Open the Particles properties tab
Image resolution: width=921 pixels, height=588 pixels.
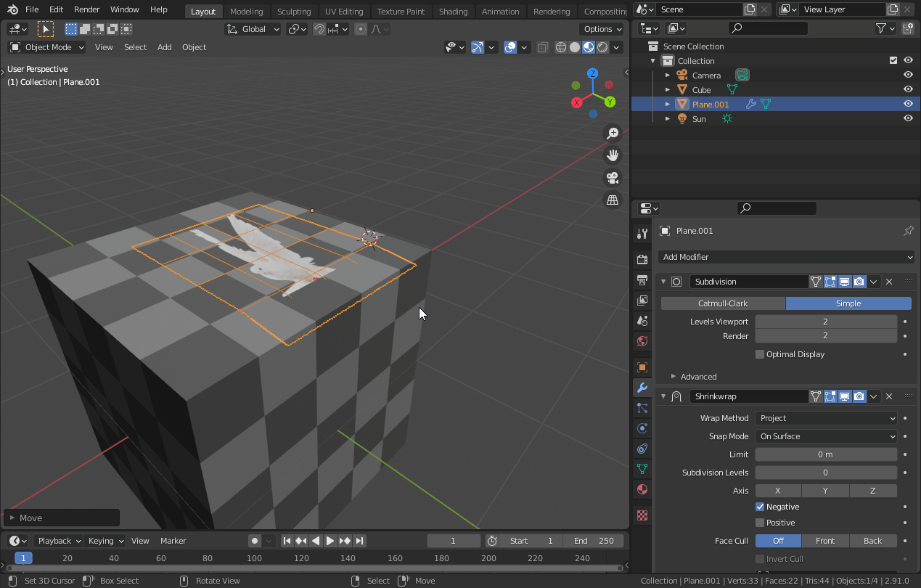(x=642, y=408)
